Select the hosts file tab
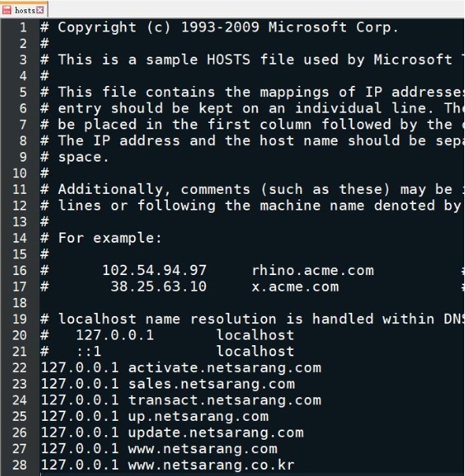This screenshot has height=476, width=465. 24,10
